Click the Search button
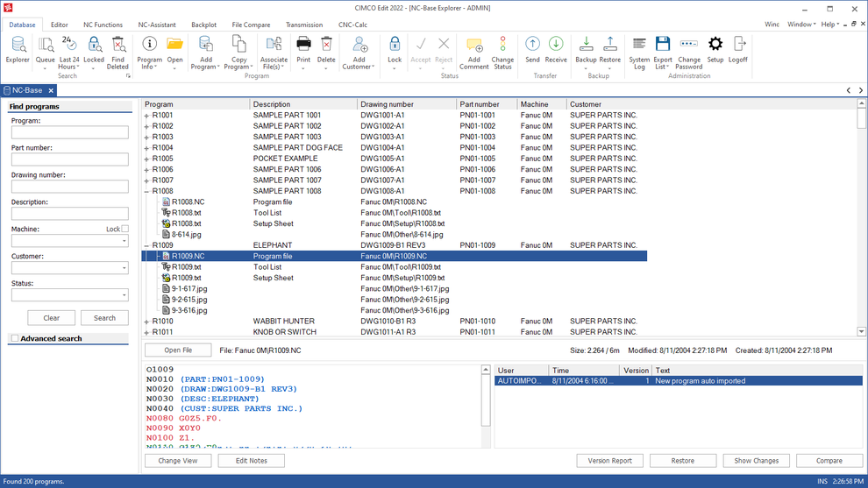868x488 pixels. tap(104, 318)
